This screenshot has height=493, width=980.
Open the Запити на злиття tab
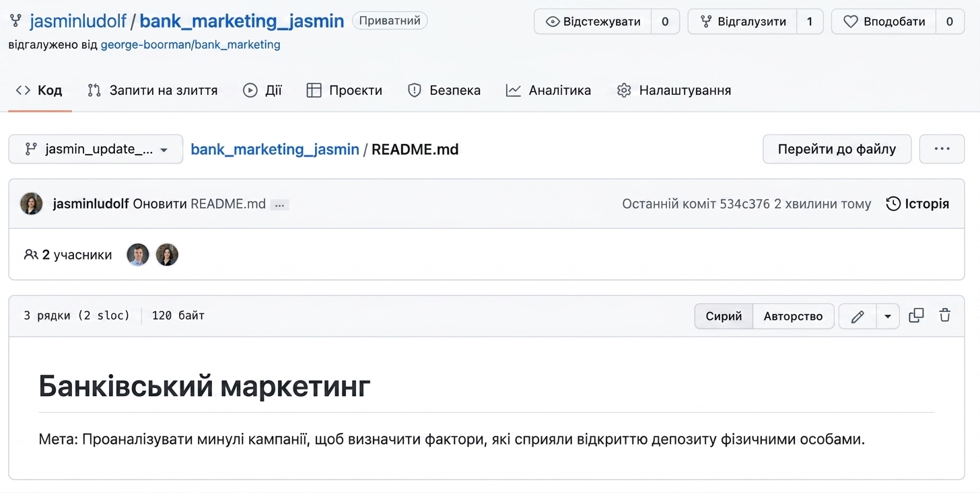point(153,90)
